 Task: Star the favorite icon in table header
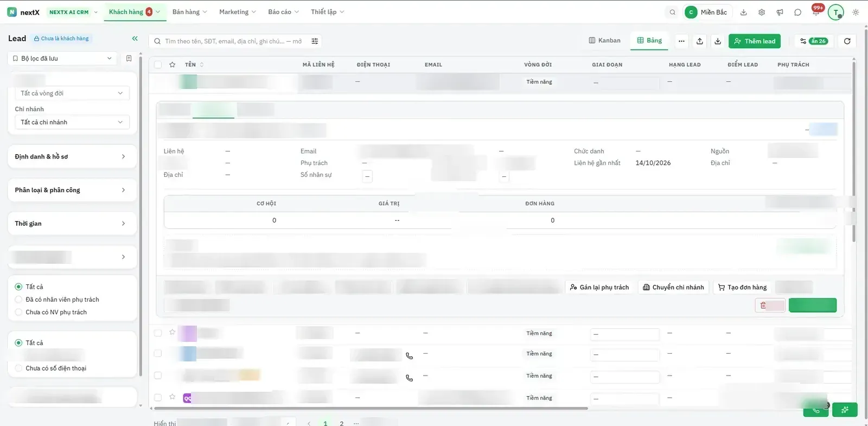point(172,65)
